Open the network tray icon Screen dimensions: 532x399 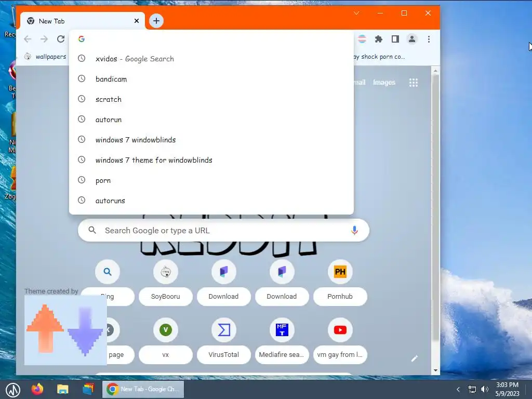pyautogui.click(x=472, y=389)
